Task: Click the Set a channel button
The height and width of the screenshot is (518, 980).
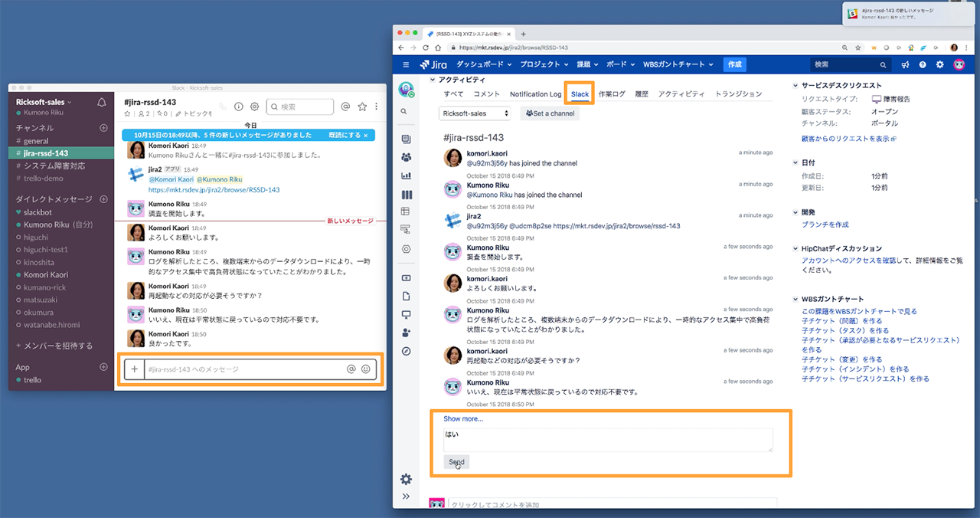Action: [550, 113]
